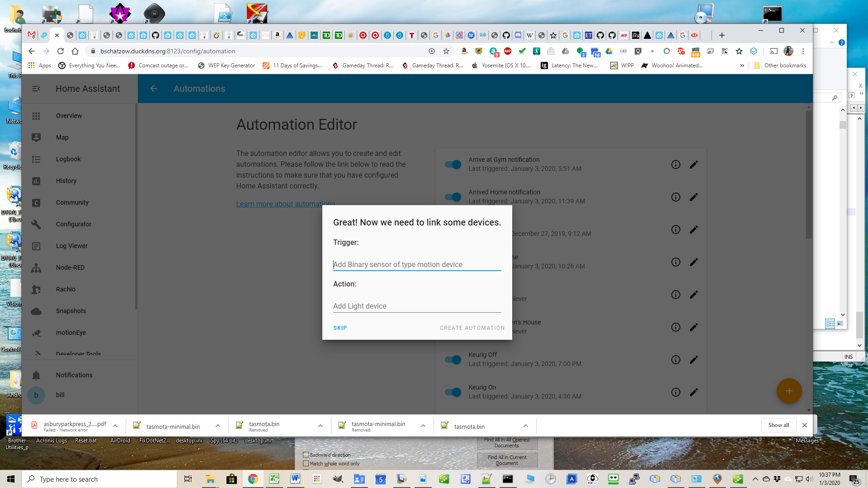Check the Backward direction checkbox
The image size is (868, 488).
306,455
